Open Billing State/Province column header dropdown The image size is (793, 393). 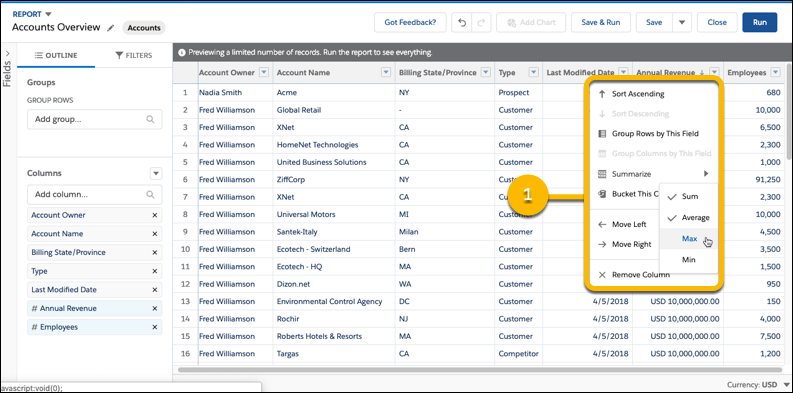click(x=486, y=72)
